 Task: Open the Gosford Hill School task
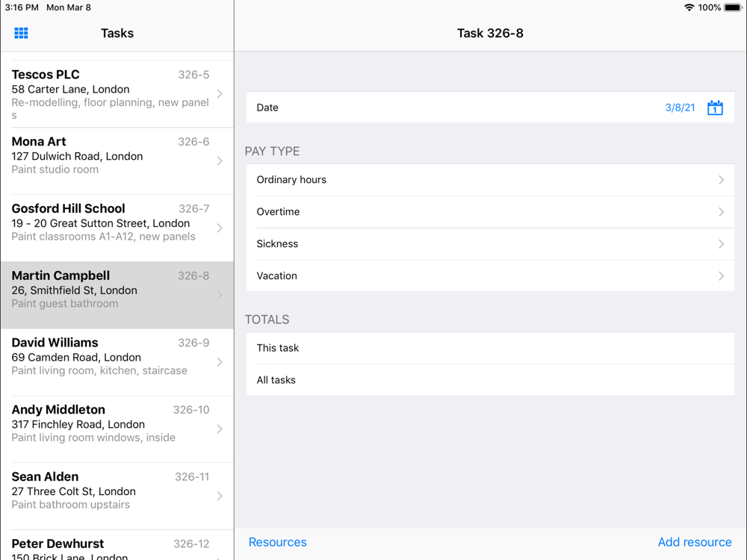(117, 228)
